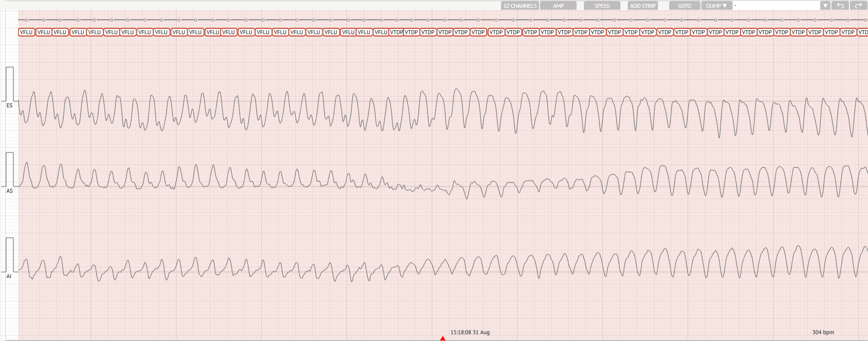868x341 pixels.
Task: Click the AI lead calibration pulse
Action: 10,255
